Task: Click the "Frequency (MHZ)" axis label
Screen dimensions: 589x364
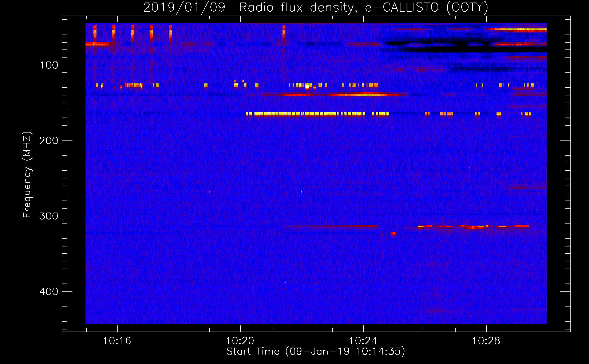Action: [27, 175]
